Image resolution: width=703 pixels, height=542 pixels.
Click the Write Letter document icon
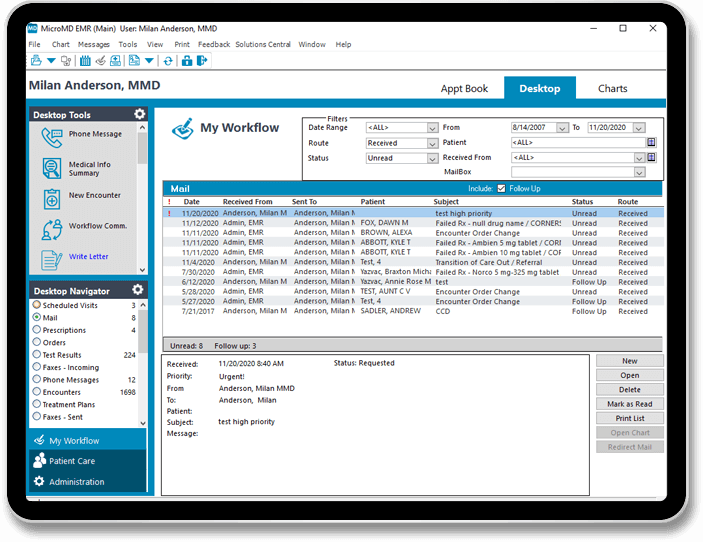52,260
